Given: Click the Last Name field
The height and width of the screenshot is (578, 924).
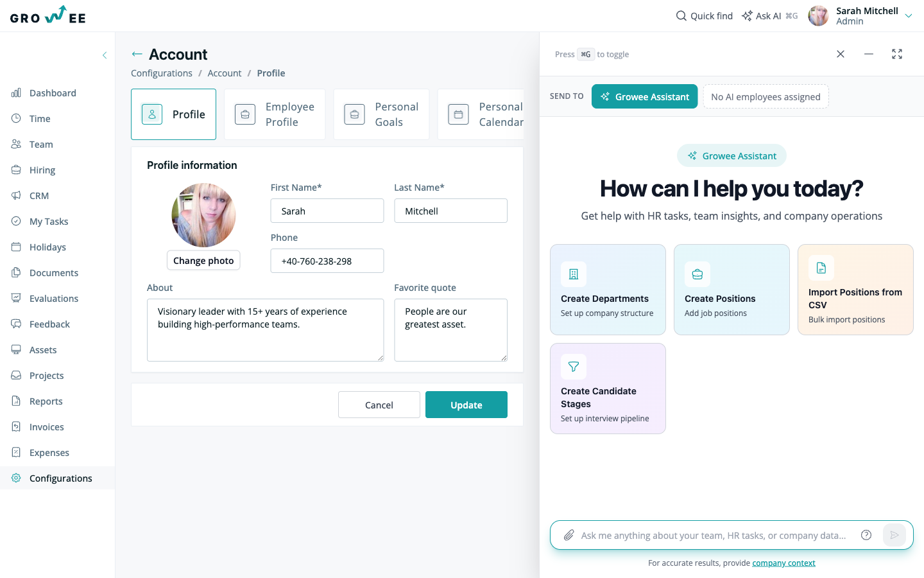Looking at the screenshot, I should click(450, 211).
